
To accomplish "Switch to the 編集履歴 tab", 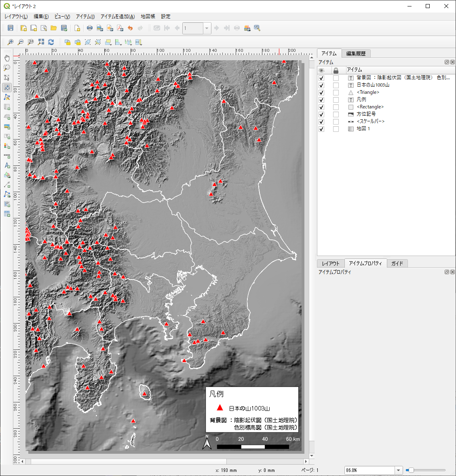I will [356, 53].
